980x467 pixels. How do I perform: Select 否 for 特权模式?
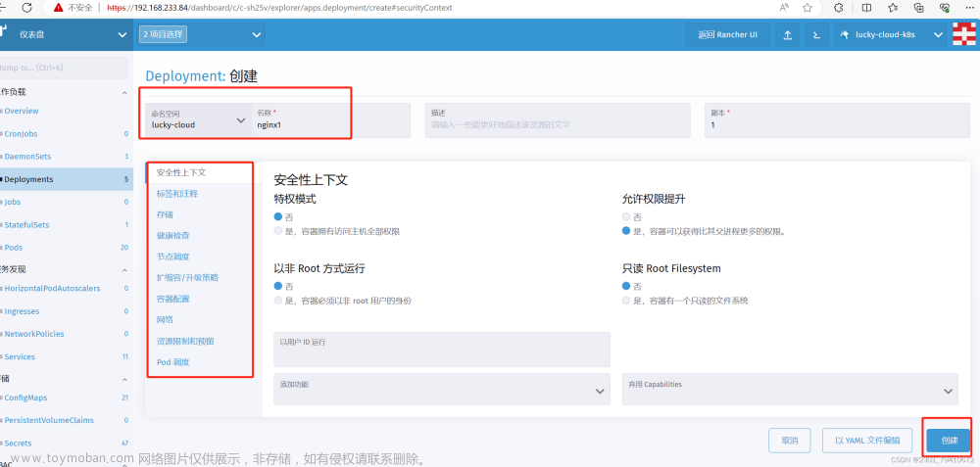coord(278,216)
